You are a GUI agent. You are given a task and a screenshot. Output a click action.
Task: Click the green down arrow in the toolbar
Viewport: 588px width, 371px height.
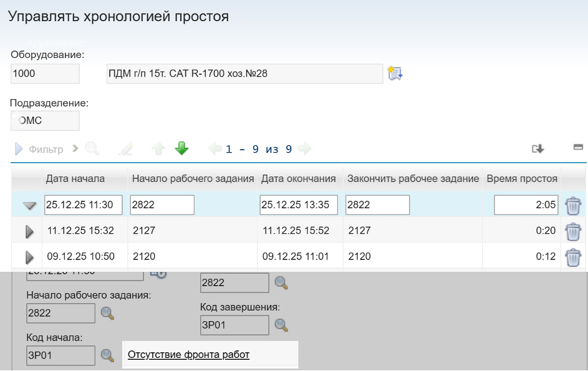[181, 148]
